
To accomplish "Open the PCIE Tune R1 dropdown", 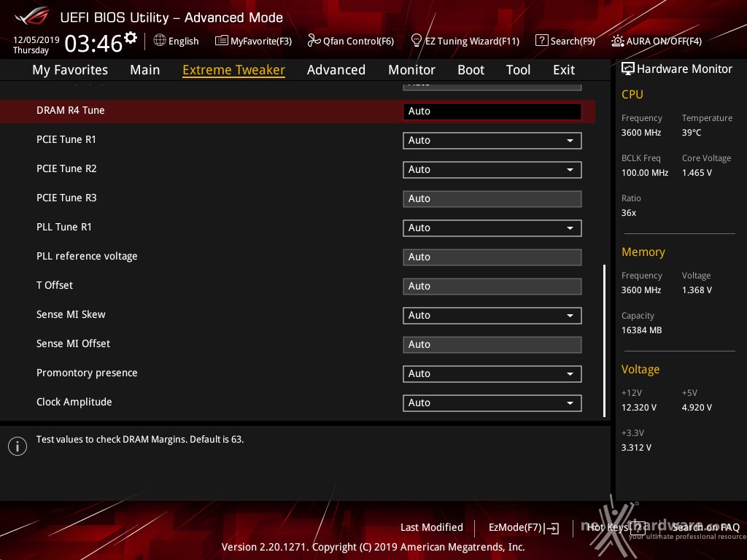I will click(x=492, y=141).
